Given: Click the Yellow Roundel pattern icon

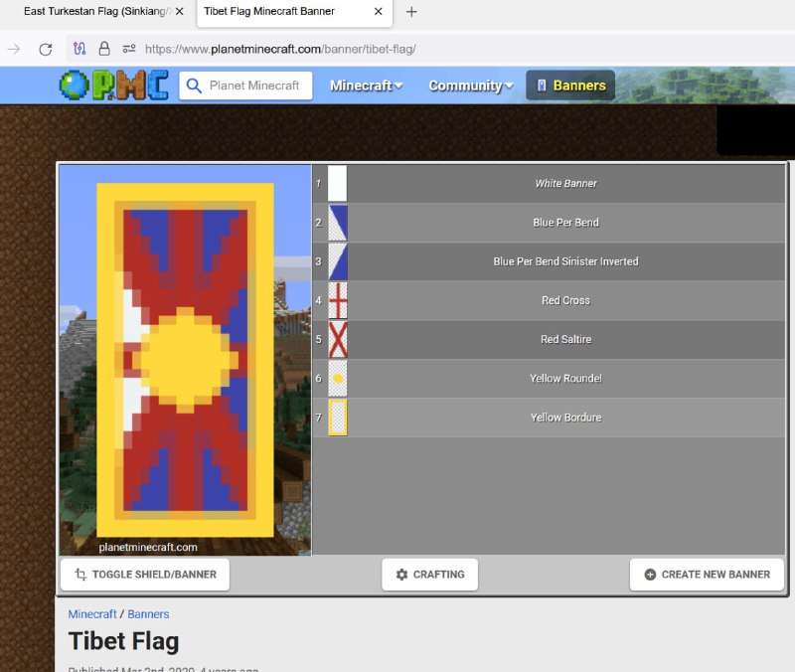Looking at the screenshot, I should pos(338,379).
